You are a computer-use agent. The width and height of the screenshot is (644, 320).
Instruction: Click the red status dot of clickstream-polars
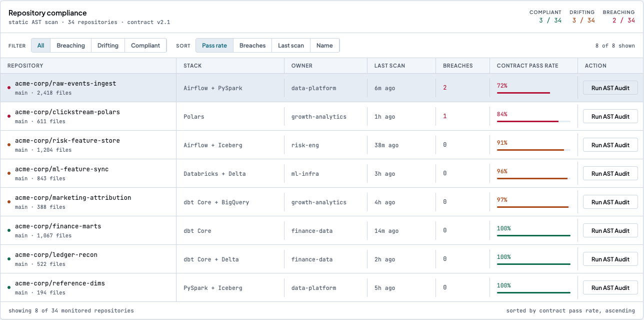tap(9, 116)
